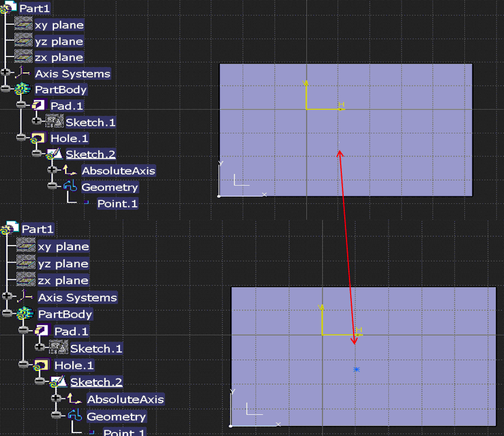The width and height of the screenshot is (504, 436).
Task: Select the yz plane icon in the lower tree
Action: pyautogui.click(x=26, y=262)
